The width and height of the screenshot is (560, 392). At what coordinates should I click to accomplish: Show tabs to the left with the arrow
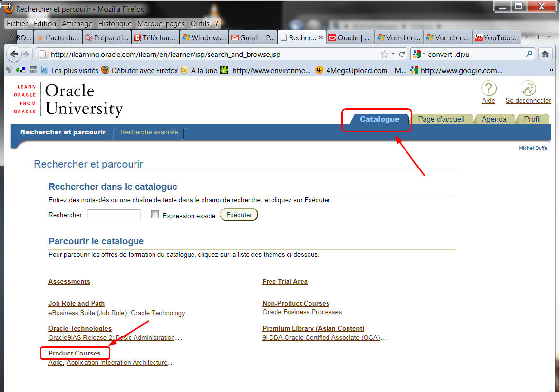[x=10, y=37]
